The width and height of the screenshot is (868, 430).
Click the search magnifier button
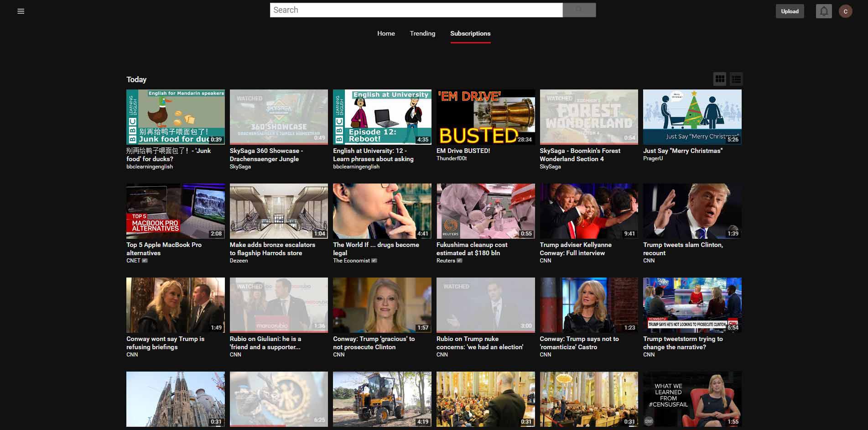[x=579, y=10]
